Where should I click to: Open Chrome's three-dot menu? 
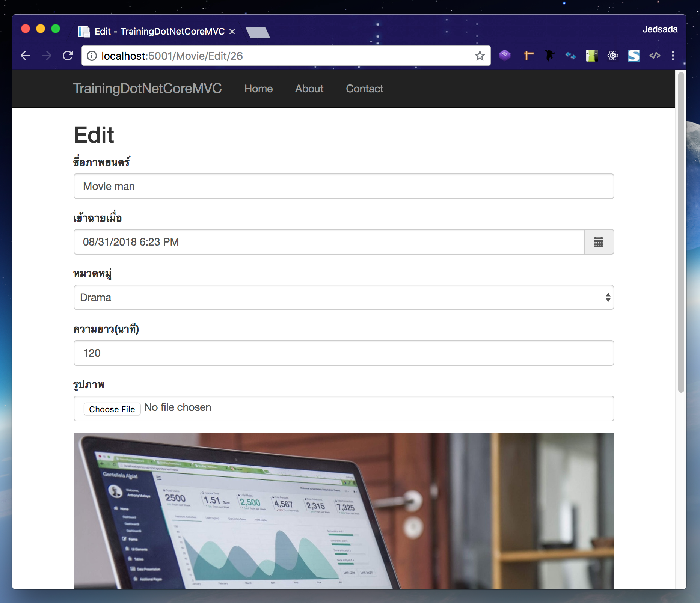(673, 56)
